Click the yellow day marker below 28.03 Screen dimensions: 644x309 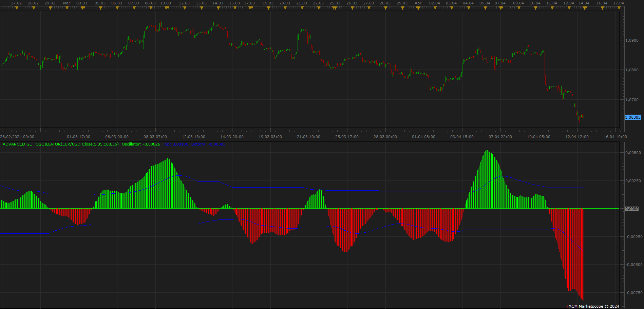tap(385, 8)
